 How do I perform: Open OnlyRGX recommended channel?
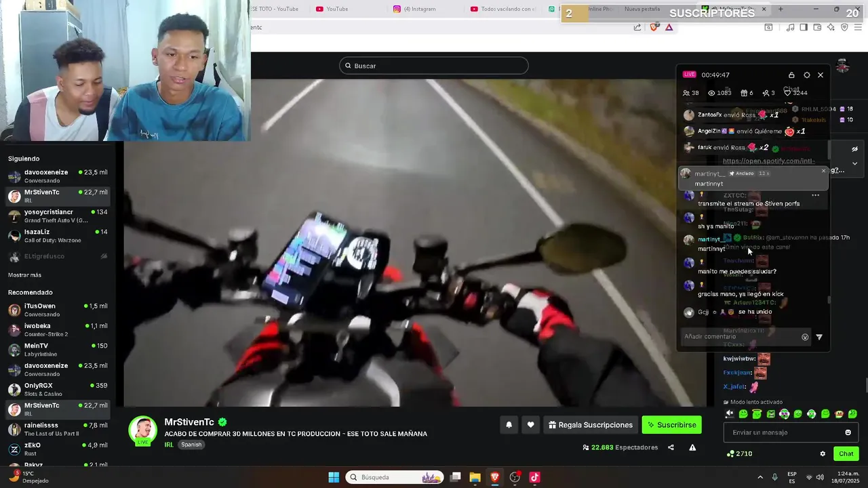click(x=58, y=390)
